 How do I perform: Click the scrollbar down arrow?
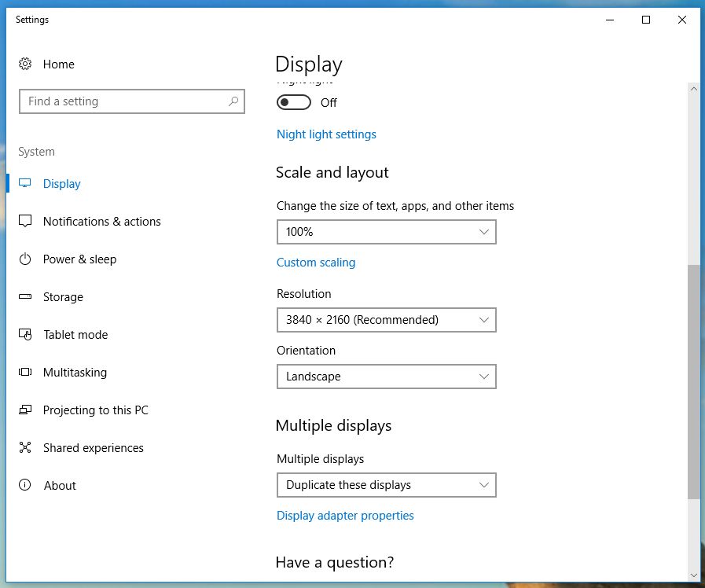click(694, 575)
